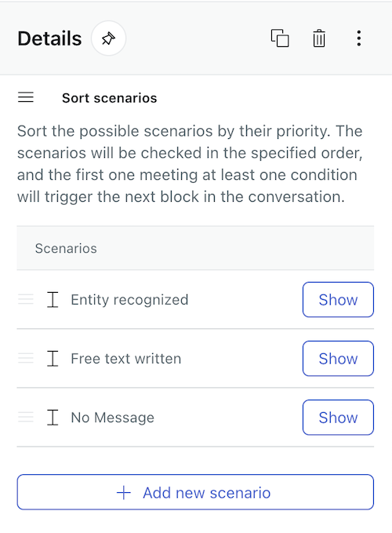
Task: Open the three-dot more options menu
Action: coord(359,38)
